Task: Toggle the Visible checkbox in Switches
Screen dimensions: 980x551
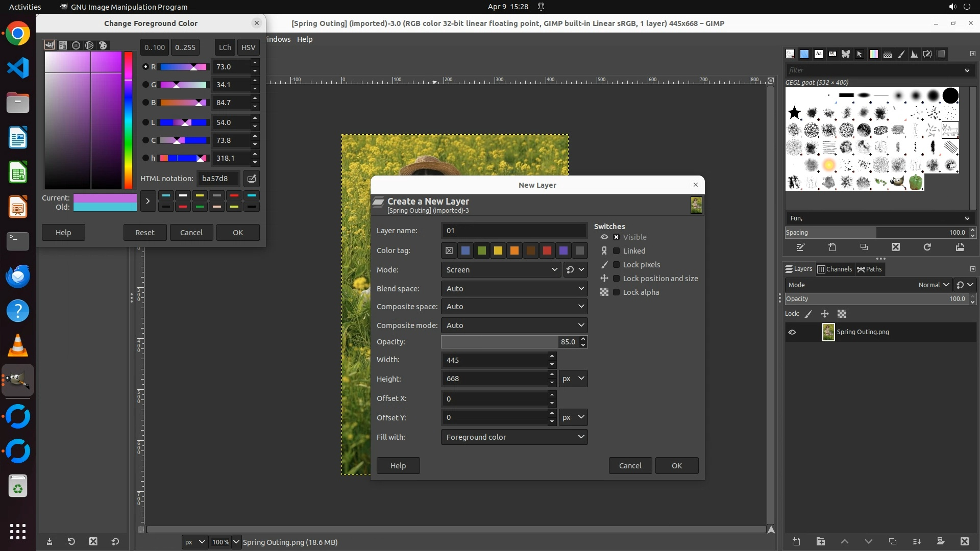Action: coord(616,237)
